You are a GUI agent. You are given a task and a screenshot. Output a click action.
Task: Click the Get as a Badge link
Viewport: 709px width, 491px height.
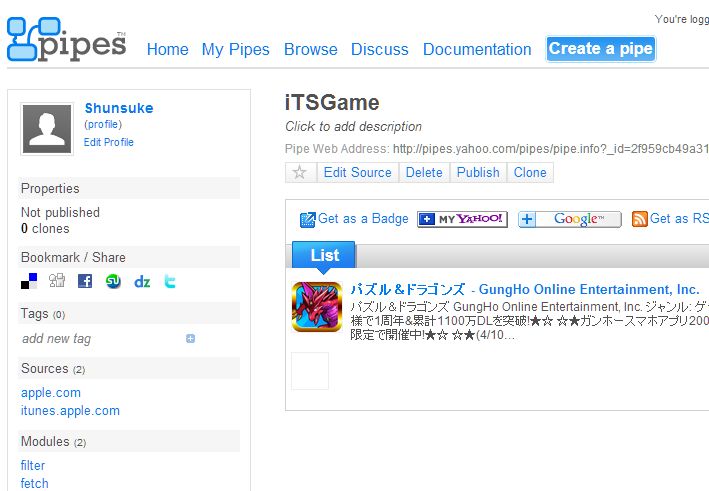pos(363,219)
